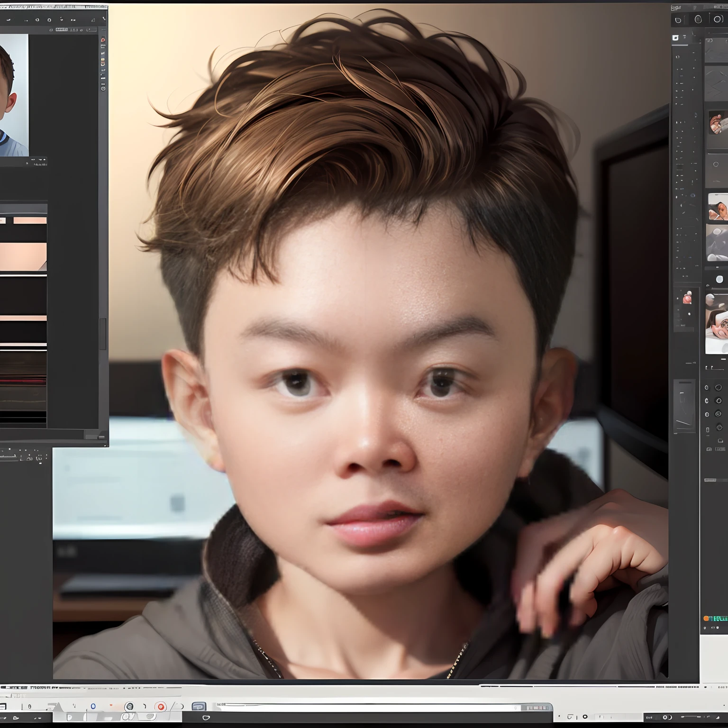
Task: Pick the large peach color swatch in left panel
Action: [23, 256]
